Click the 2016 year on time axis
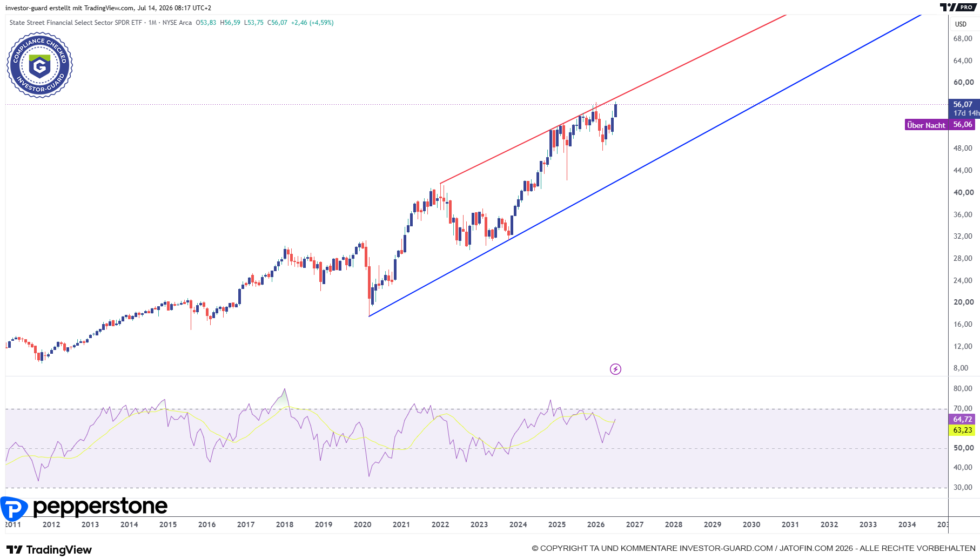 (x=207, y=524)
